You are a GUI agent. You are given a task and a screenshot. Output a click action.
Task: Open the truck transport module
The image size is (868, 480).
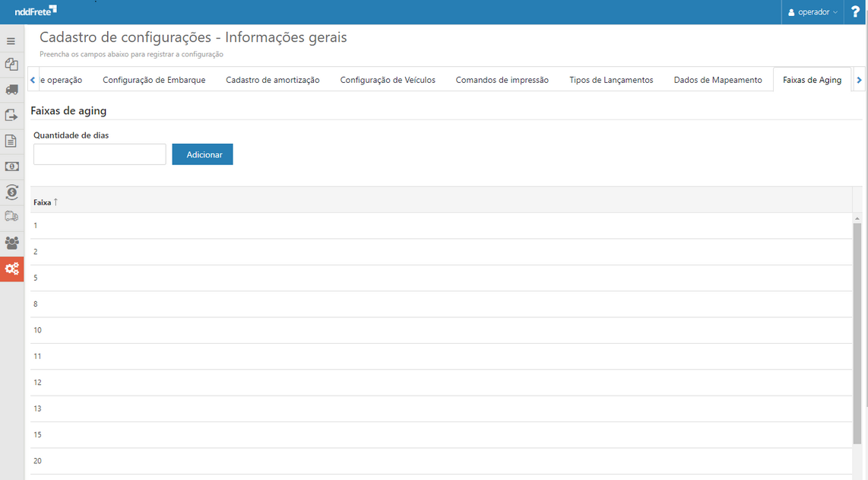point(11,90)
